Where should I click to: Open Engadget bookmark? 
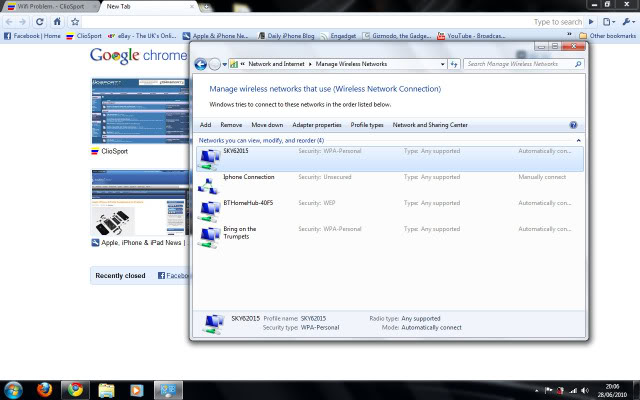[338, 36]
